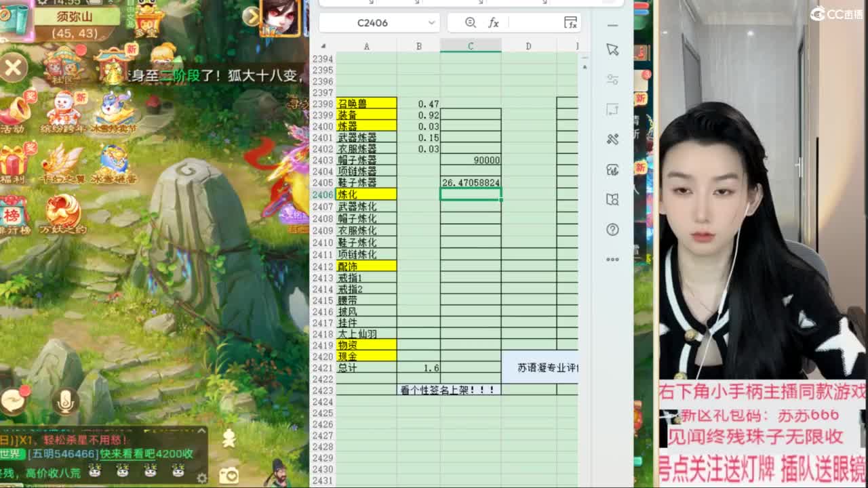Select the cell containing 26.47058824
This screenshot has height=488, width=868.
coord(471,183)
